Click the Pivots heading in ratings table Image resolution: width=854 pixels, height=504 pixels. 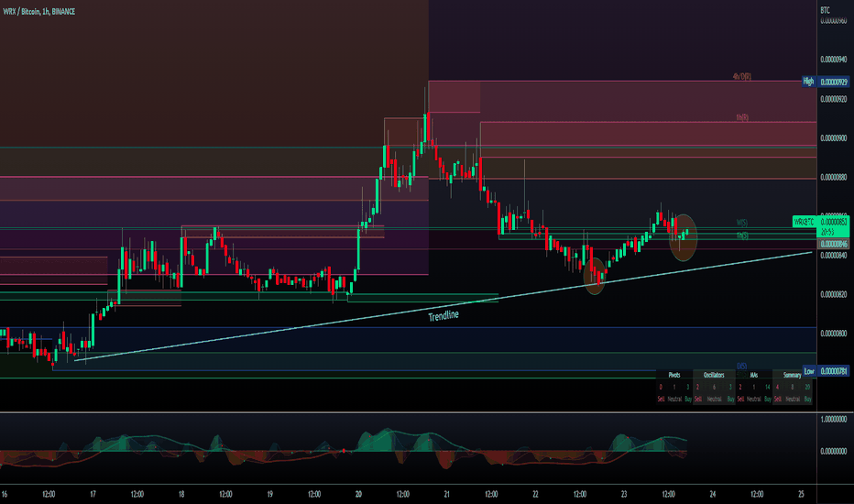coord(674,375)
